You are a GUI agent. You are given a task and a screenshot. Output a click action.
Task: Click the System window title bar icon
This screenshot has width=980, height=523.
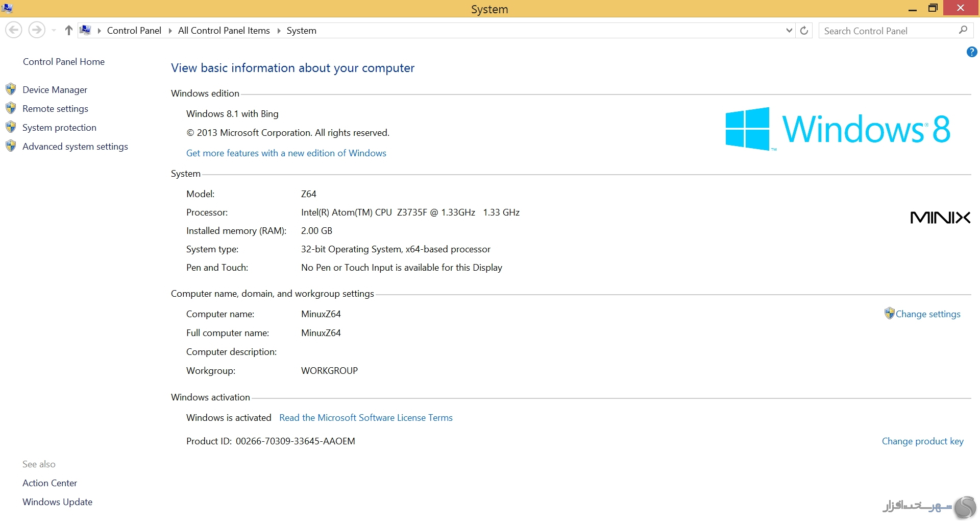[x=7, y=8]
